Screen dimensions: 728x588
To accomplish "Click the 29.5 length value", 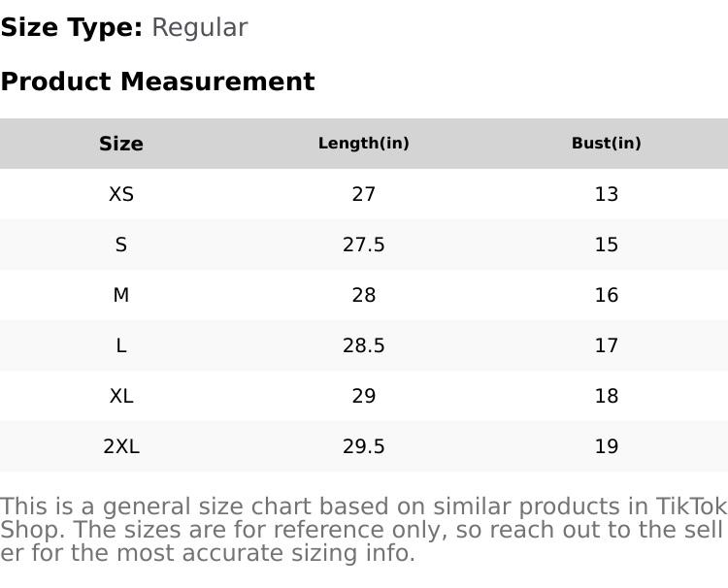I will [364, 446].
